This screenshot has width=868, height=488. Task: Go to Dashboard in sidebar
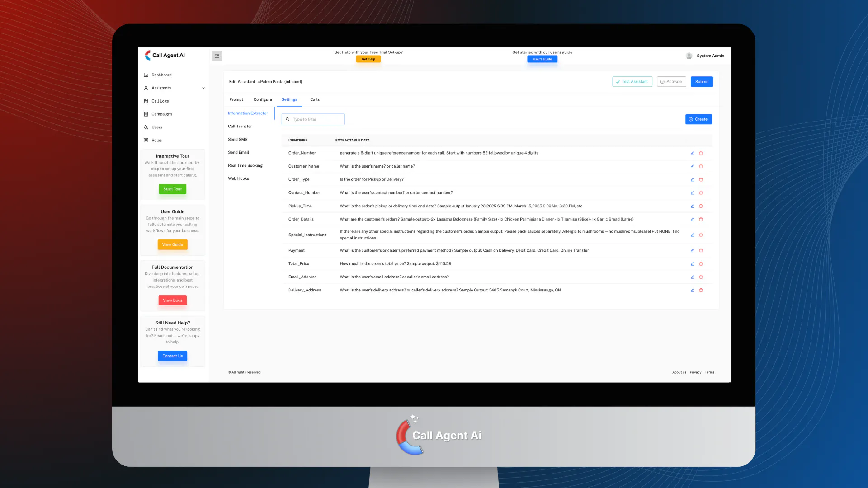tap(161, 75)
